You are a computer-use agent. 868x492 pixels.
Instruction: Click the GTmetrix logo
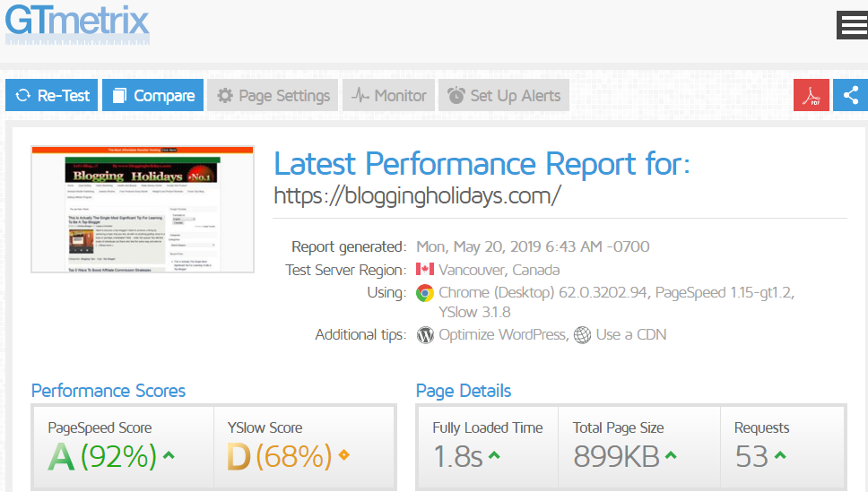[77, 22]
